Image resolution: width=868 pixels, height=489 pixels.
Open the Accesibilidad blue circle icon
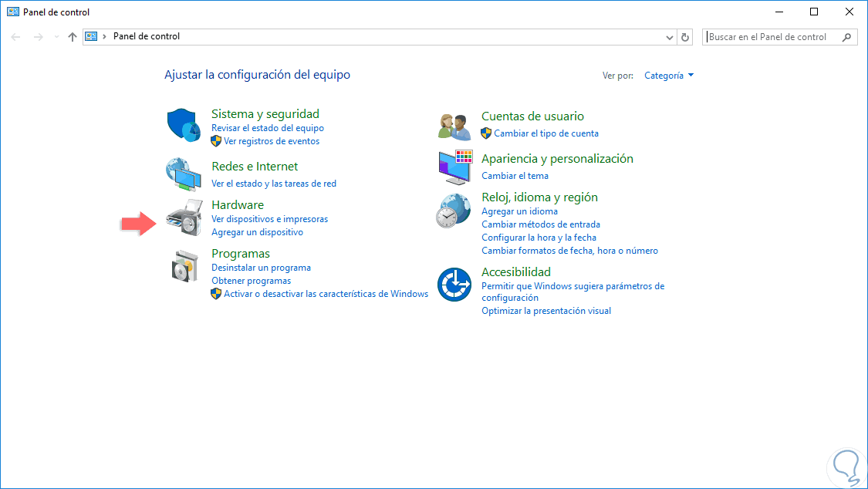454,285
